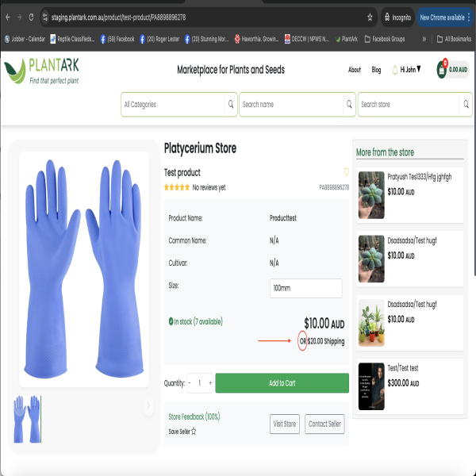
Task: Bookmark this page with the star icon
Action: tap(370, 17)
